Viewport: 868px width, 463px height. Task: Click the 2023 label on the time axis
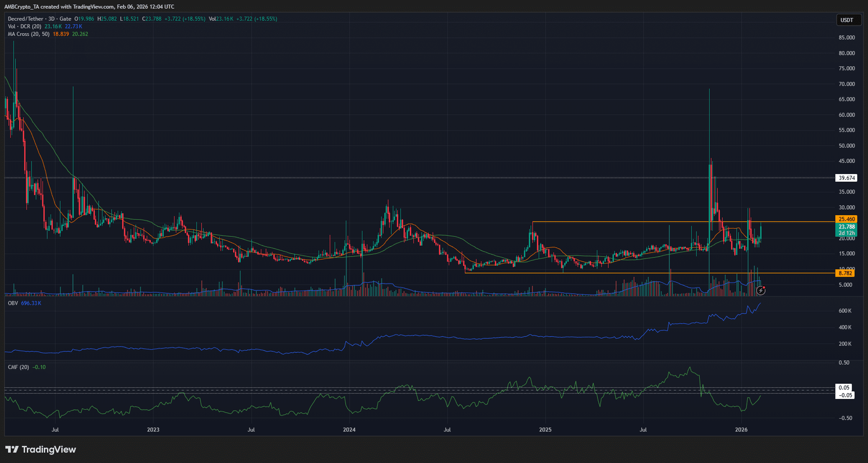click(154, 430)
